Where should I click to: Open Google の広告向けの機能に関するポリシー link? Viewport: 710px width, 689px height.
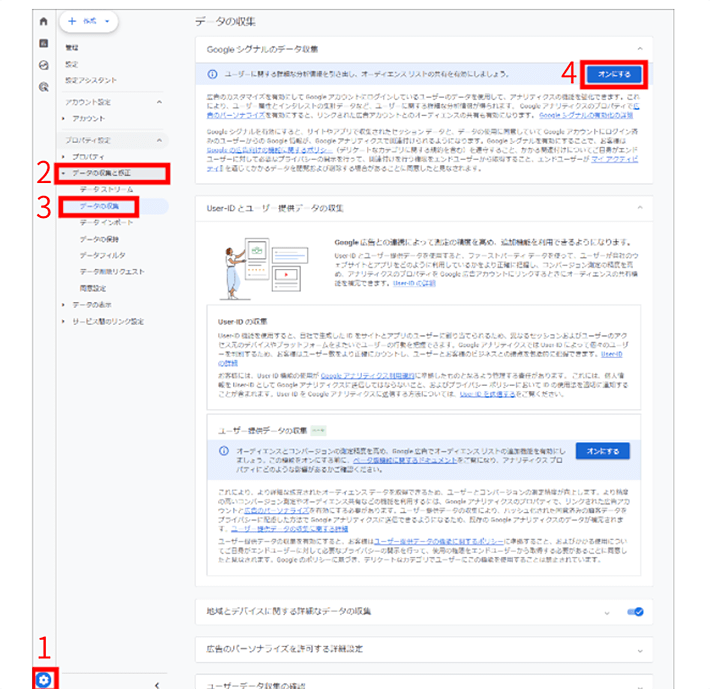click(x=269, y=150)
